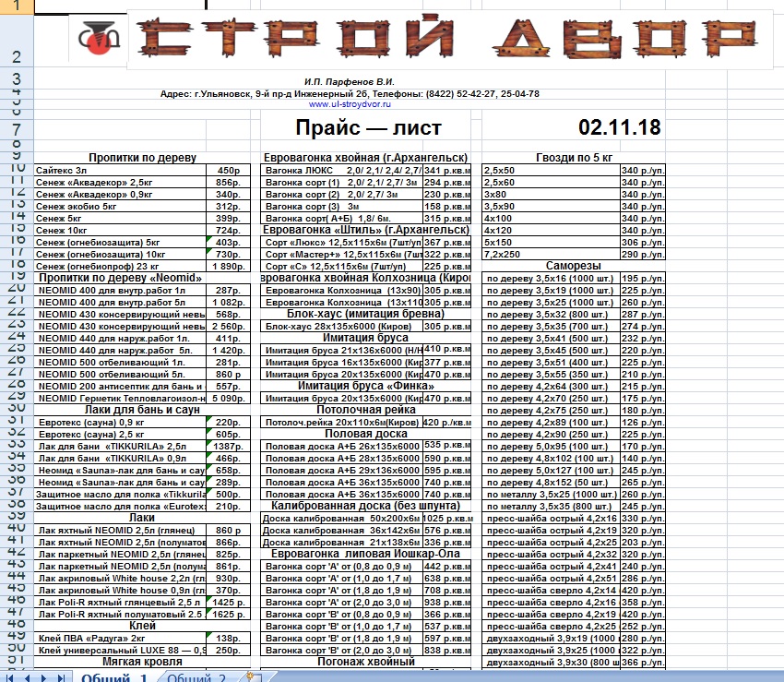Select the 'Вагонка ЛЮКС' product cell
Viewport: 784px width, 682px height.
342,170
